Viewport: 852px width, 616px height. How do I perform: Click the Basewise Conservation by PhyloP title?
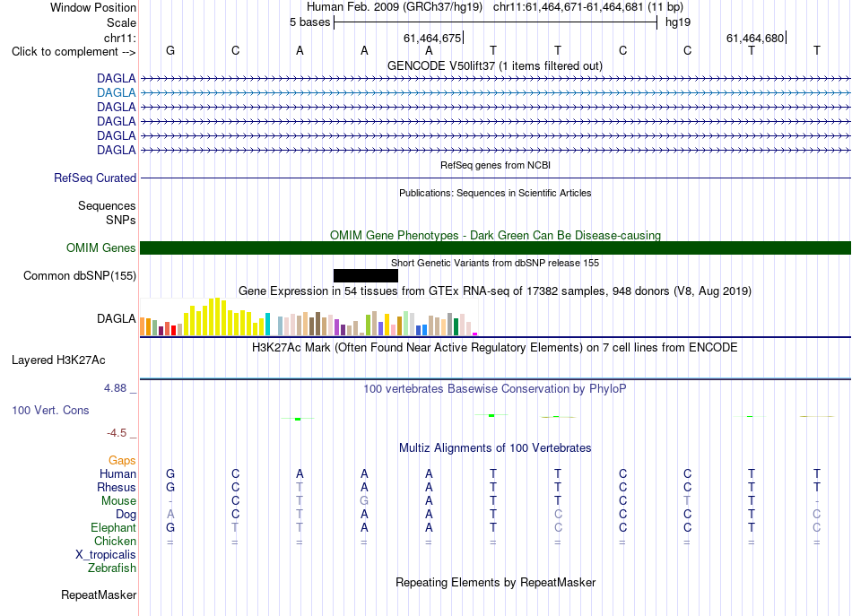pyautogui.click(x=495, y=389)
